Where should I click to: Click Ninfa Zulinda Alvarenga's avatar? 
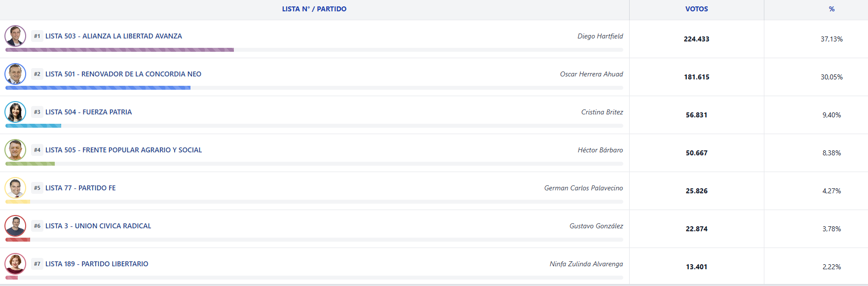tap(15, 264)
